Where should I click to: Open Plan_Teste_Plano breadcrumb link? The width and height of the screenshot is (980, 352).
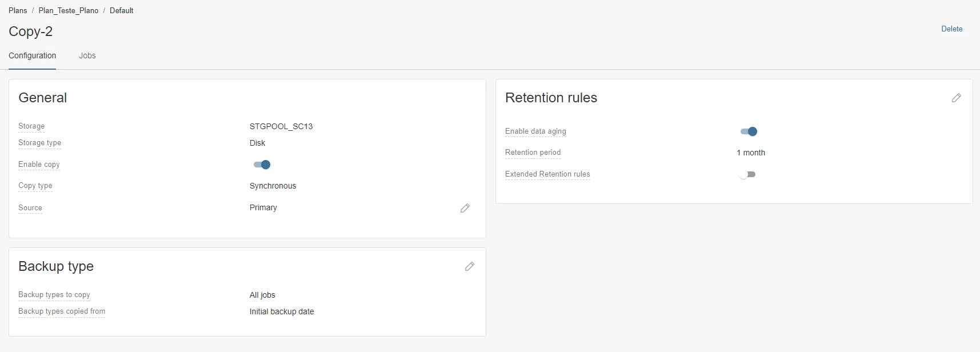coord(69,10)
